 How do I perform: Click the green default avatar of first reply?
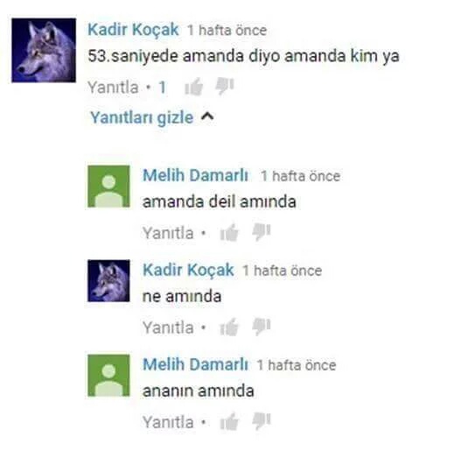coord(108,187)
